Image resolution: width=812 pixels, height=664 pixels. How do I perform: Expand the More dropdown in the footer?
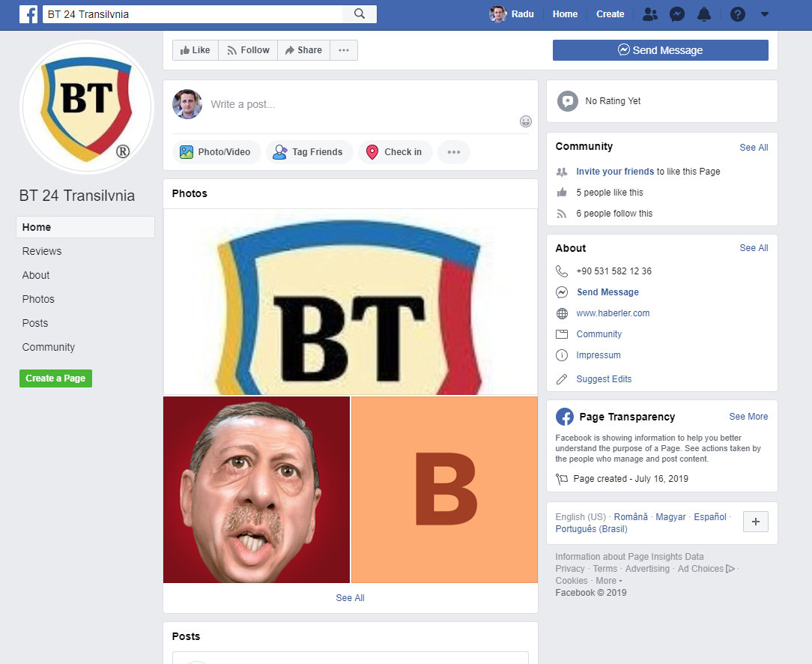pos(609,581)
